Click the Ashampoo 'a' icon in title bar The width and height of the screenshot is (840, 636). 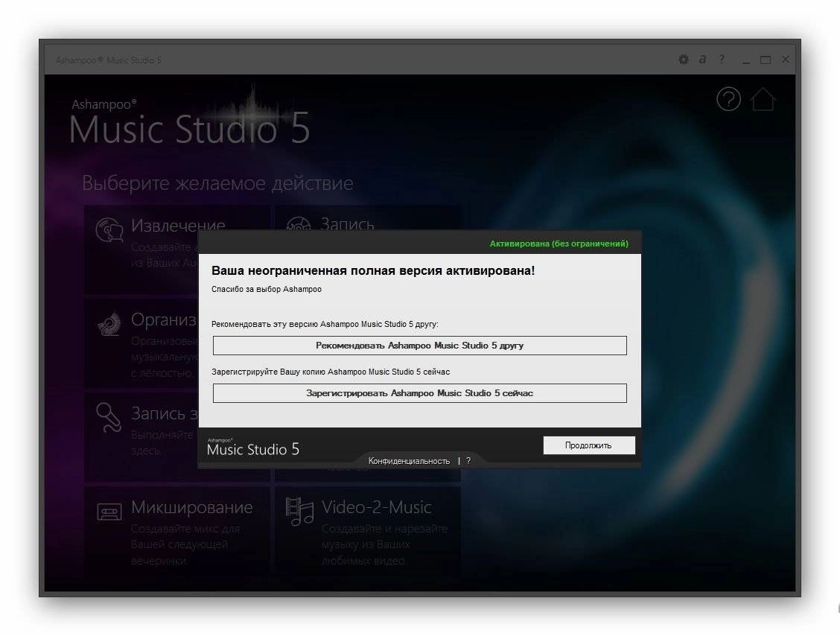tap(702, 60)
